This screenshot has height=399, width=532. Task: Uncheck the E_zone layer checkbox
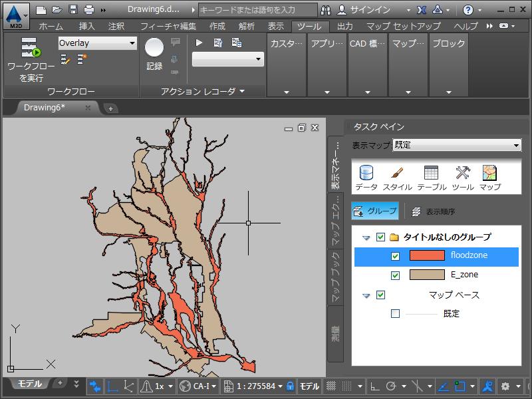click(x=396, y=275)
